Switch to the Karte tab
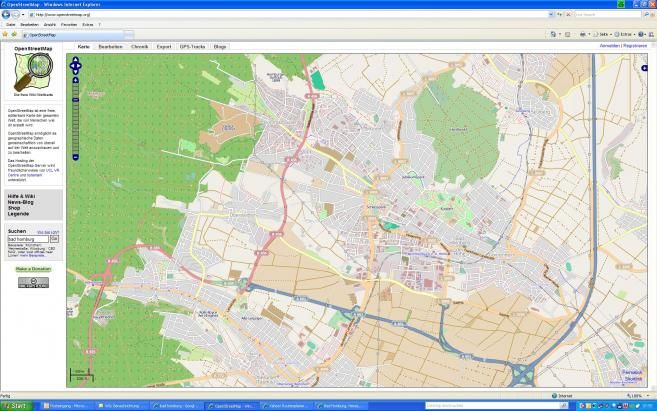Image resolution: width=657 pixels, height=411 pixels. (x=83, y=46)
